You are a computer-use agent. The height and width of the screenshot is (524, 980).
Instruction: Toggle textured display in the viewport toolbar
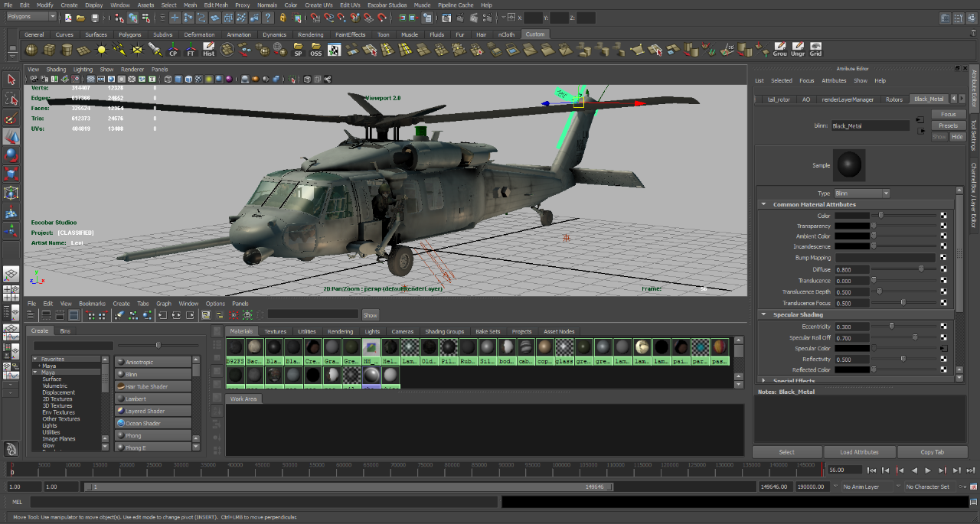[x=198, y=79]
